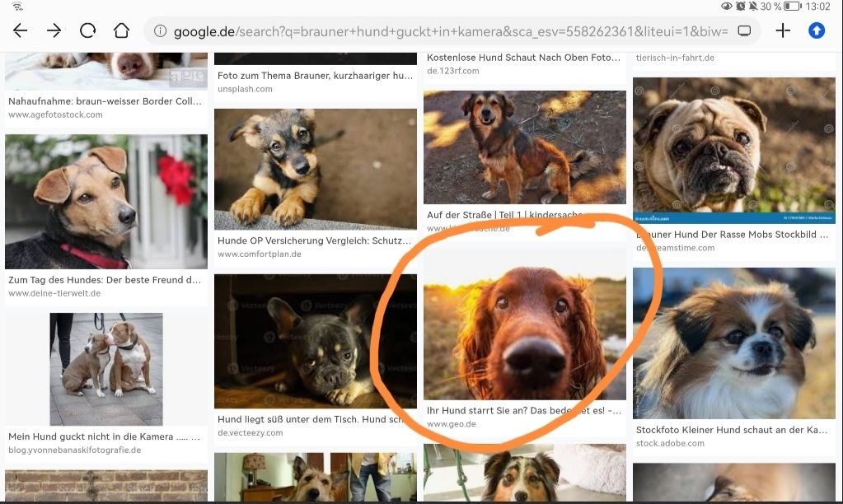Tap the browser forward arrow
Image resolution: width=843 pixels, height=504 pixels.
[x=54, y=31]
